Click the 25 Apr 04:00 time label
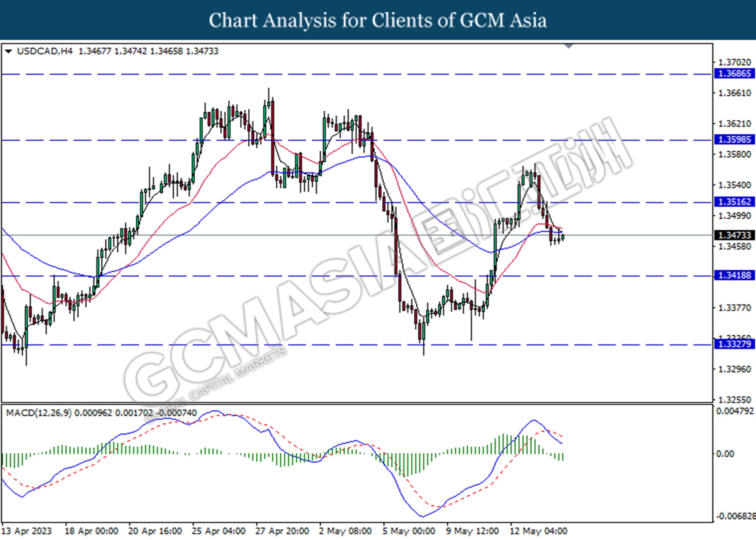This screenshot has height=540, width=756. (x=218, y=531)
